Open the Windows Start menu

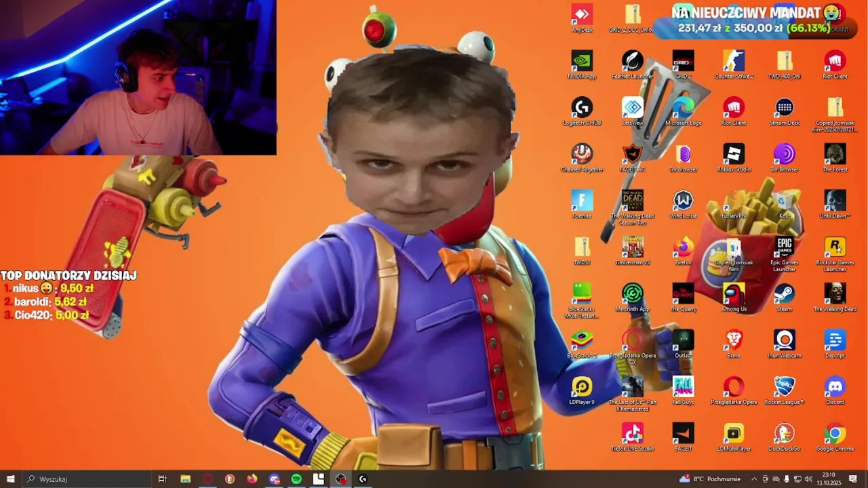[10, 479]
